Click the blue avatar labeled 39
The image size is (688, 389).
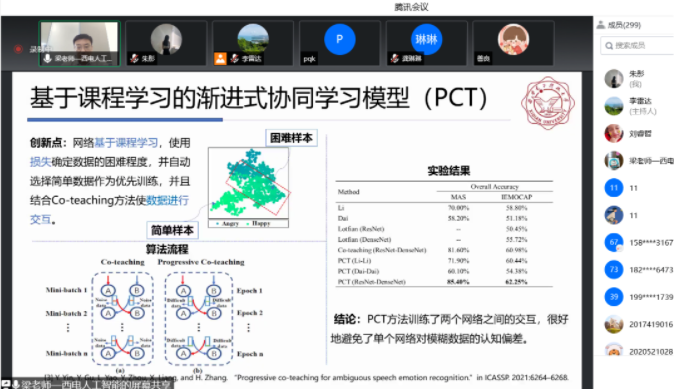tap(614, 297)
